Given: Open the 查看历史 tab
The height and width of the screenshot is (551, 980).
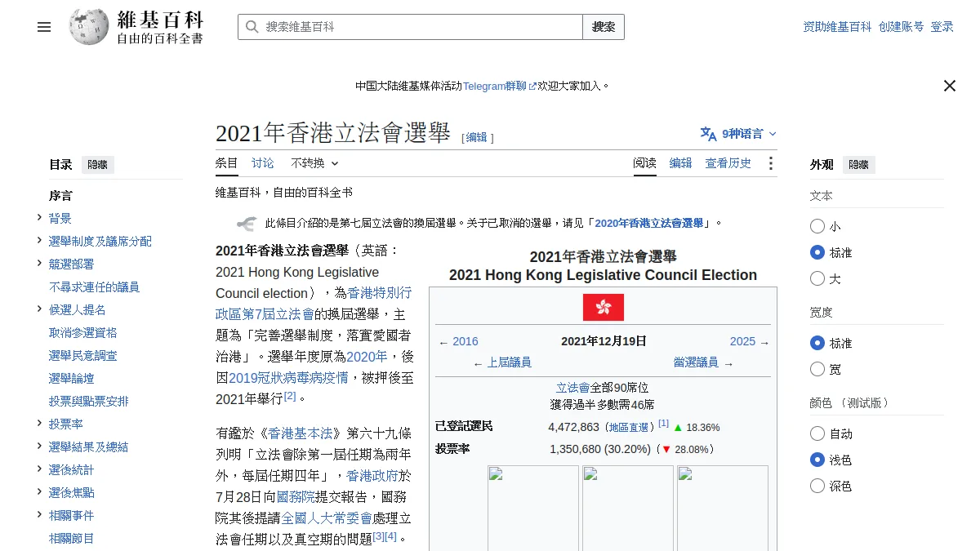Looking at the screenshot, I should pos(728,163).
